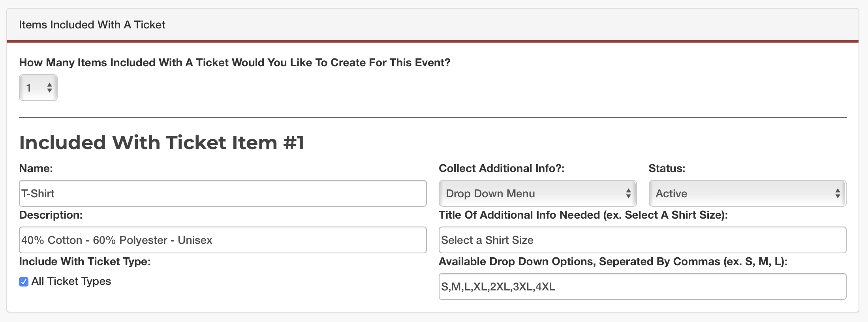Expand the Collect Additional Info dropdown
The image size is (868, 322).
click(537, 193)
